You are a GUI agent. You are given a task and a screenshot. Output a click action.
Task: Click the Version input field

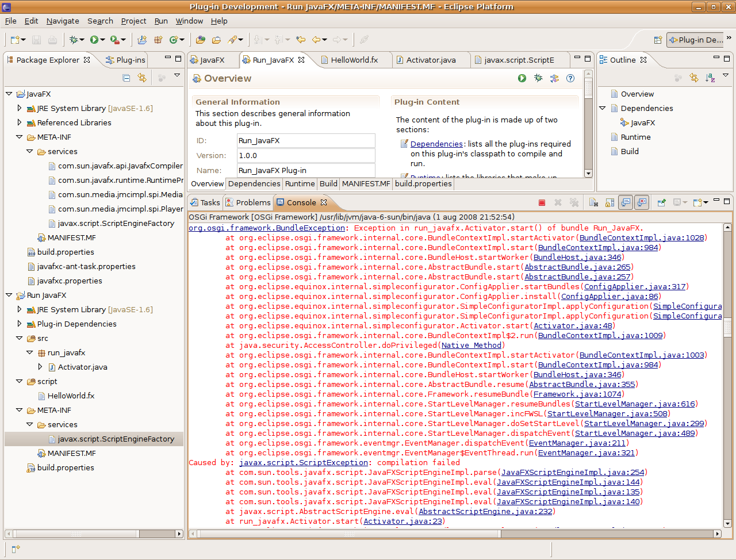306,155
